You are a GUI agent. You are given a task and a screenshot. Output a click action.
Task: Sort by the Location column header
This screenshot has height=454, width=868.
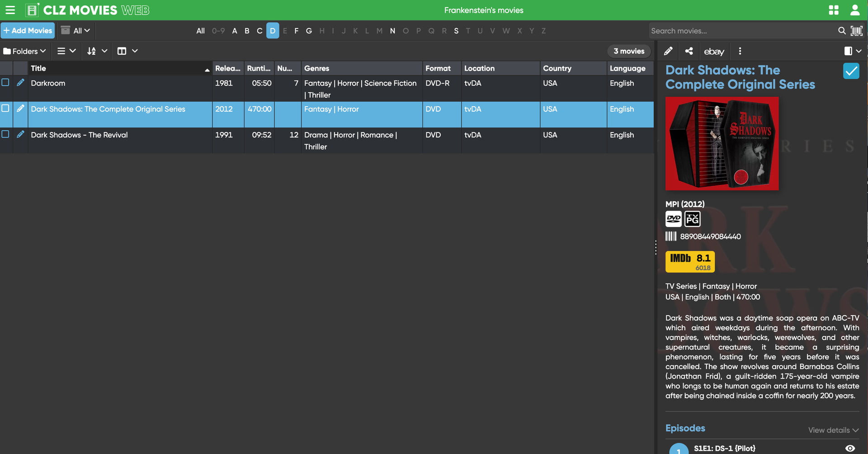click(x=500, y=68)
